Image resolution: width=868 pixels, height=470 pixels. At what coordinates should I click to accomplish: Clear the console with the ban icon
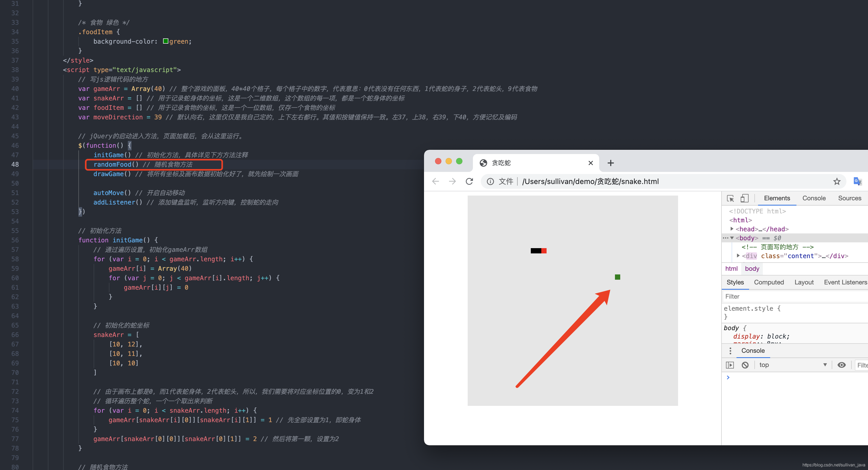pos(745,365)
